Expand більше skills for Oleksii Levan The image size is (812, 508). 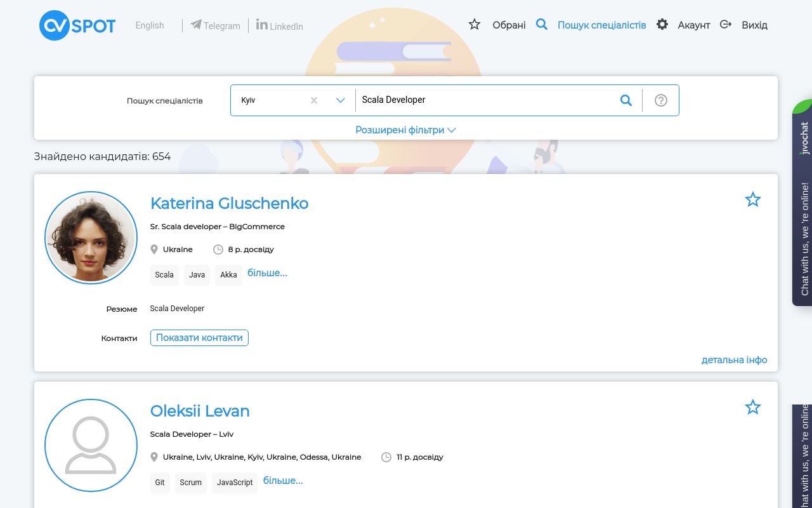coord(283,481)
